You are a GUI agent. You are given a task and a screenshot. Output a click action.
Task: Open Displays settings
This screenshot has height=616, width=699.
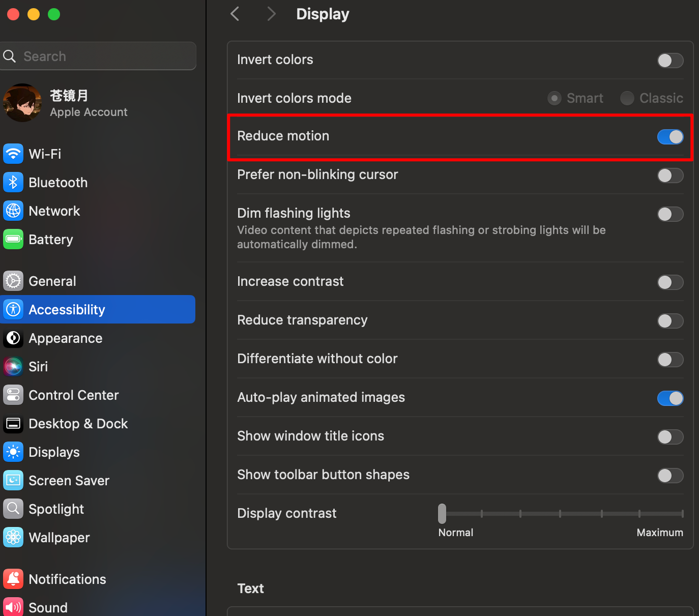pos(98,452)
